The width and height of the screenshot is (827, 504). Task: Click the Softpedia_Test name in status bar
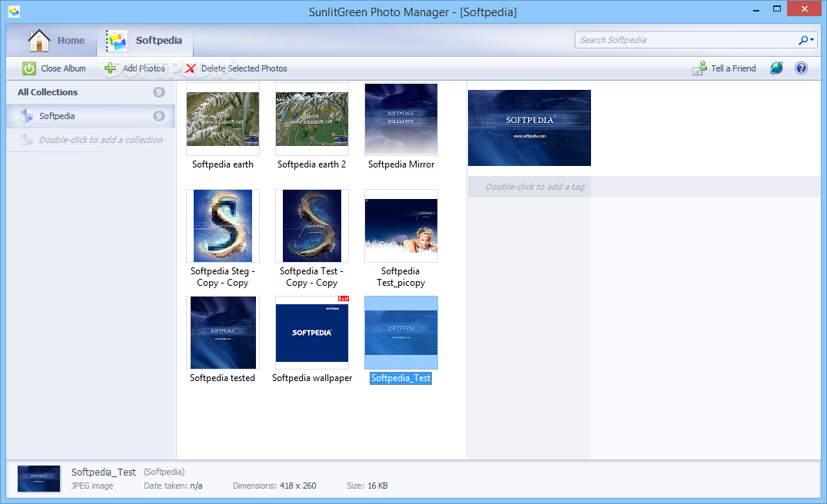point(104,472)
